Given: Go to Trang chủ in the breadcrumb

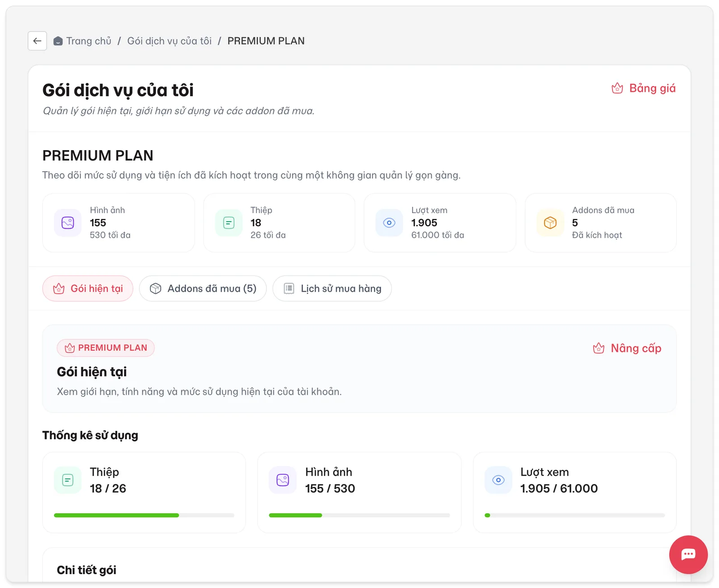Looking at the screenshot, I should click(89, 41).
